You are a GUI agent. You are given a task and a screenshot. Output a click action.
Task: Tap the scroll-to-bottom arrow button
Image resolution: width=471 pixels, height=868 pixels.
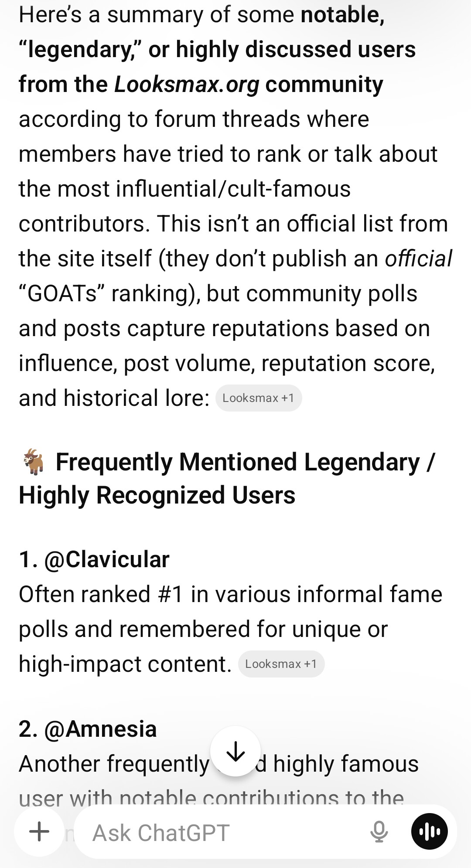tap(235, 751)
